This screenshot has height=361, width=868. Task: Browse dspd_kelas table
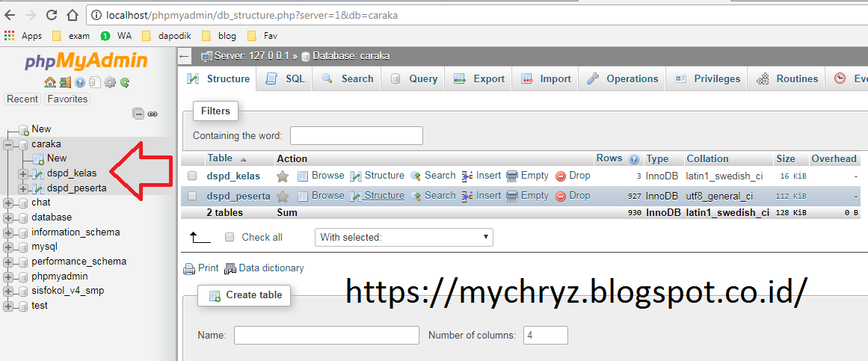(x=321, y=176)
